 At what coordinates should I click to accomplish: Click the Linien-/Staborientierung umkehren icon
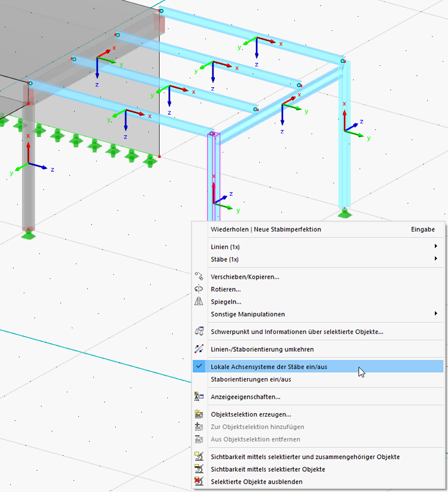coord(199,350)
